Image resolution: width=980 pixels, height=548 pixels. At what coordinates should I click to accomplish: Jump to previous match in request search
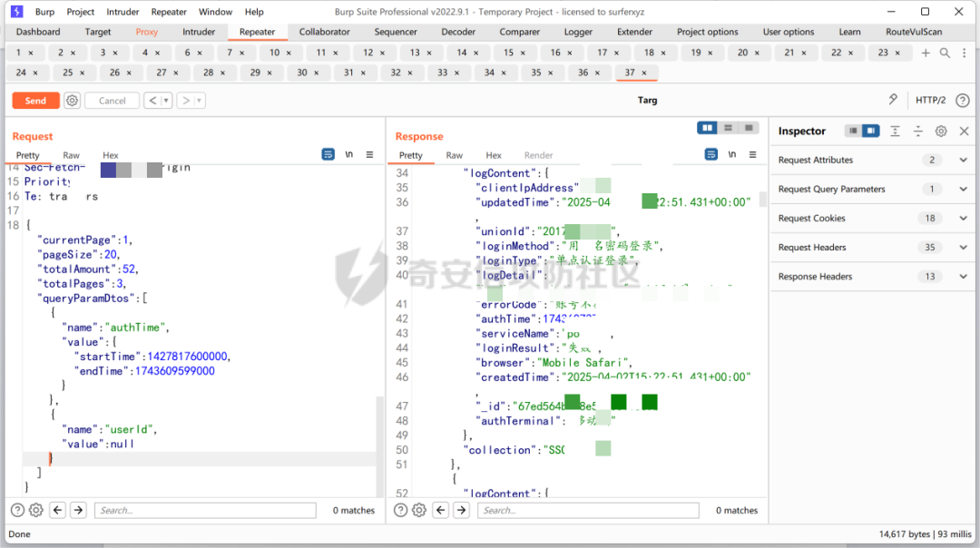(x=57, y=511)
